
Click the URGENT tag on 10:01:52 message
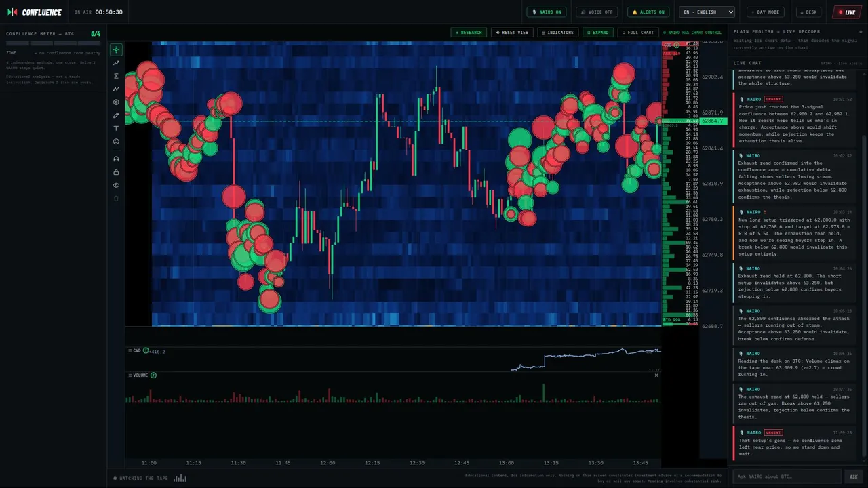[773, 99]
